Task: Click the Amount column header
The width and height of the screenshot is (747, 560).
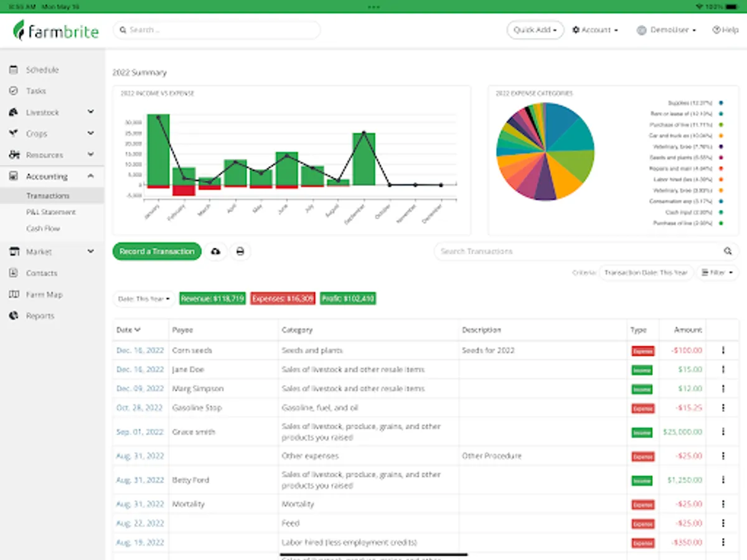Action: pyautogui.click(x=688, y=330)
